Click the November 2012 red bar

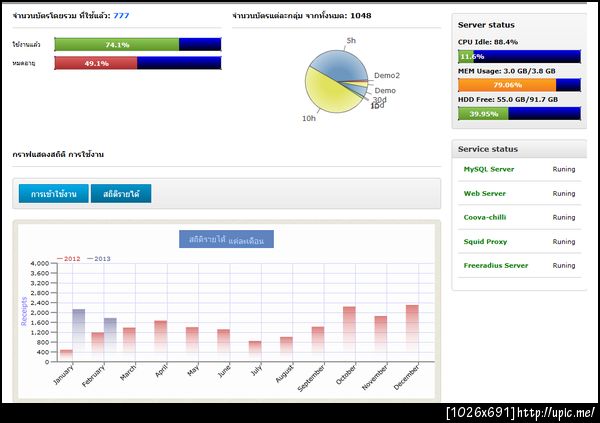click(x=381, y=338)
